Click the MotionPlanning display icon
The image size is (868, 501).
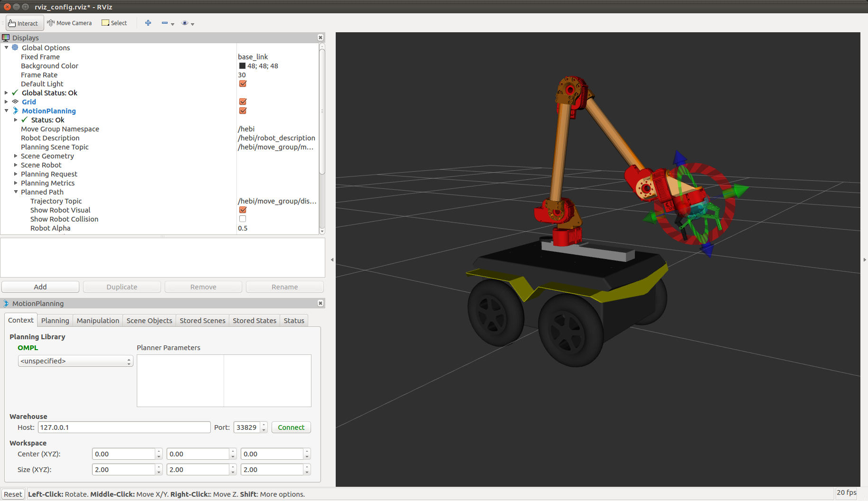pyautogui.click(x=15, y=111)
